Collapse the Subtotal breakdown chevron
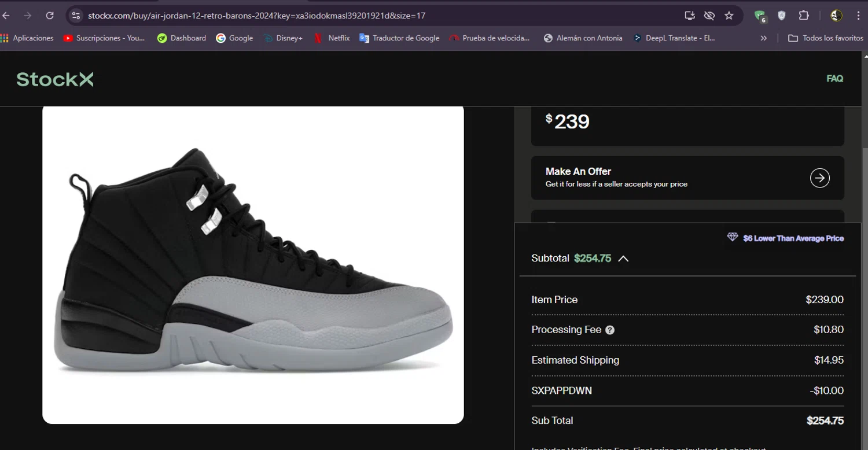This screenshot has height=450, width=868. point(623,259)
